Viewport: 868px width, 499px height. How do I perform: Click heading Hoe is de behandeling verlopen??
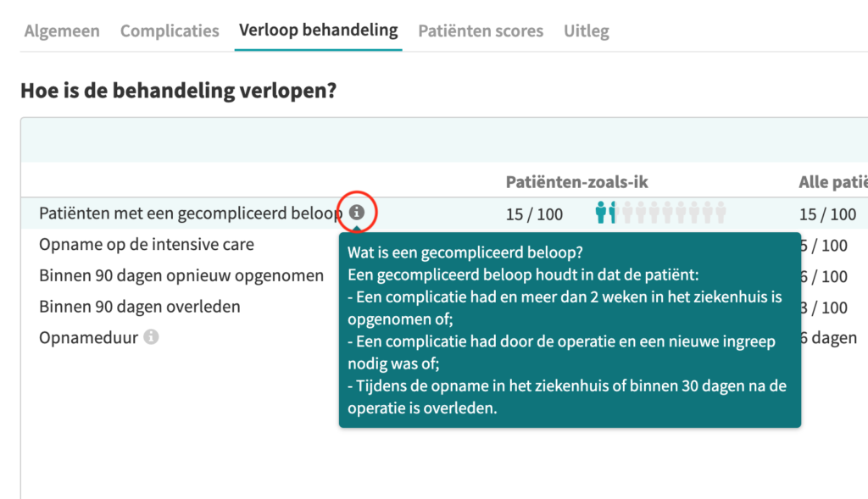178,91
